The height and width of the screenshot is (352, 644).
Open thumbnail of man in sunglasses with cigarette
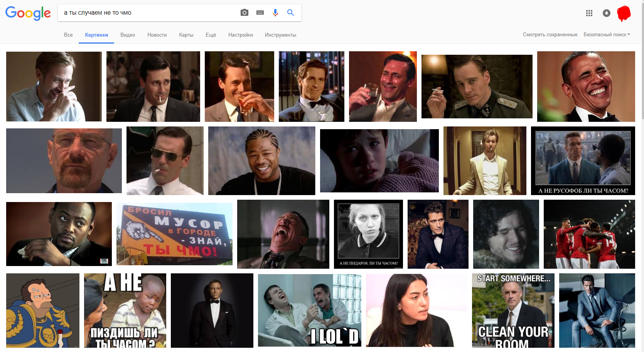[x=165, y=160]
